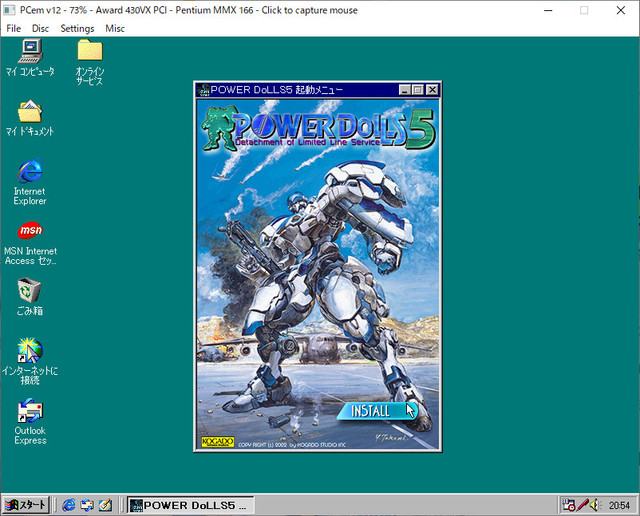Open the Settings menu in PCem
Viewport: 640px width, 516px height.
tap(77, 28)
